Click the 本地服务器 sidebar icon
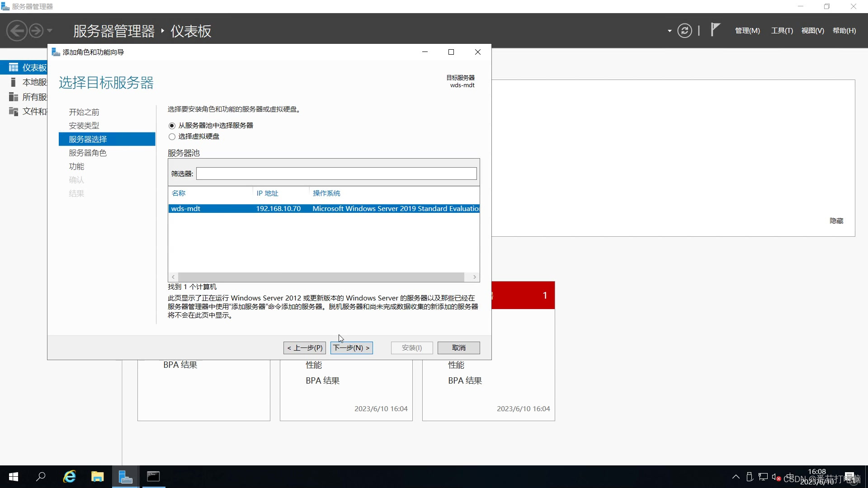Screen dimensions: 868x488 [x=13, y=82]
